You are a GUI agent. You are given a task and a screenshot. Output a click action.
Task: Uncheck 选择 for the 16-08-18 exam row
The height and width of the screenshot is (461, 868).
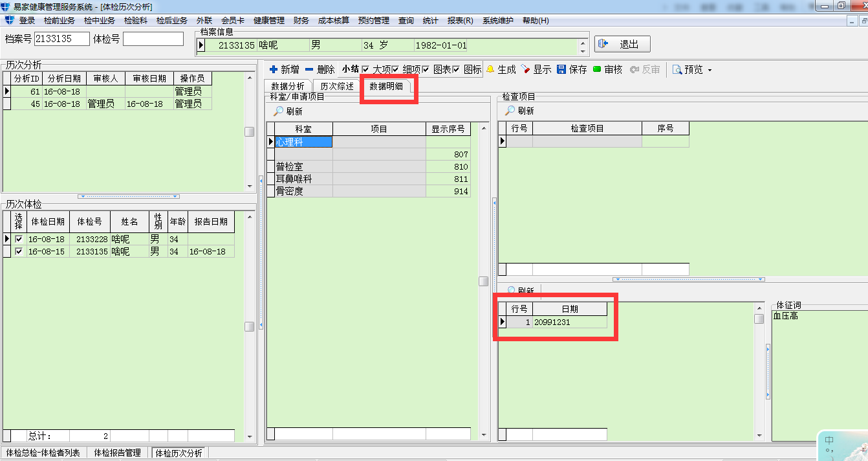pos(19,240)
